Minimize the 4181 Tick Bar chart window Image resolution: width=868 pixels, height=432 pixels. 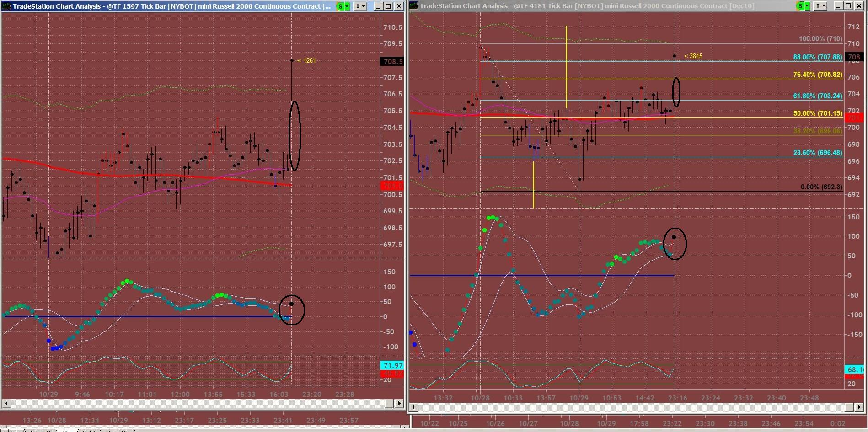[838, 6]
